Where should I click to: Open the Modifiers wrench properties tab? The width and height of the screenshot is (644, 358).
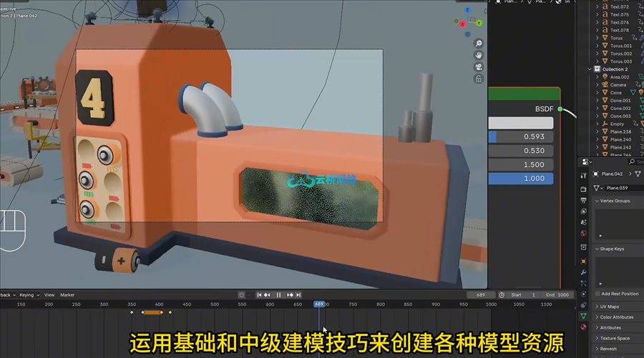point(583,272)
